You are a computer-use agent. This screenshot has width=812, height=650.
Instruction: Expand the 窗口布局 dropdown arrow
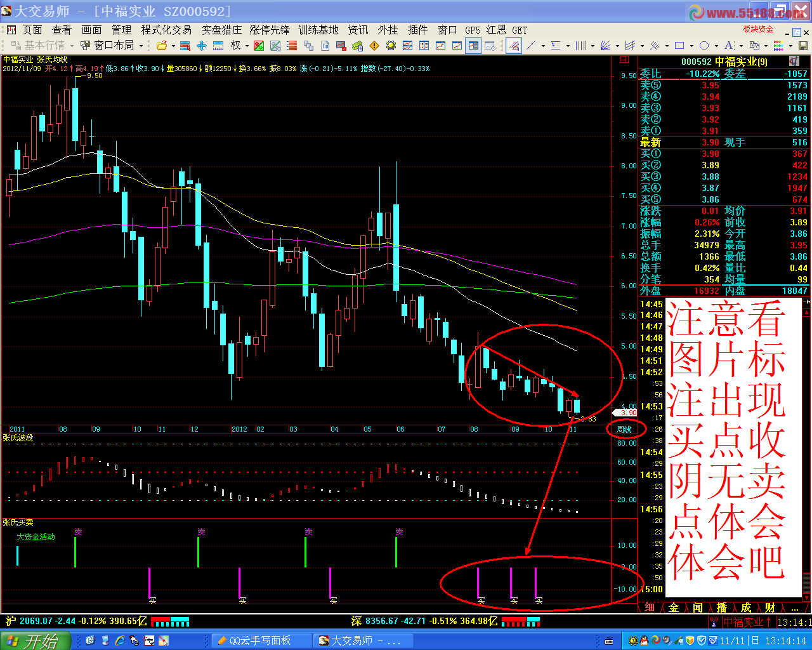pos(141,46)
